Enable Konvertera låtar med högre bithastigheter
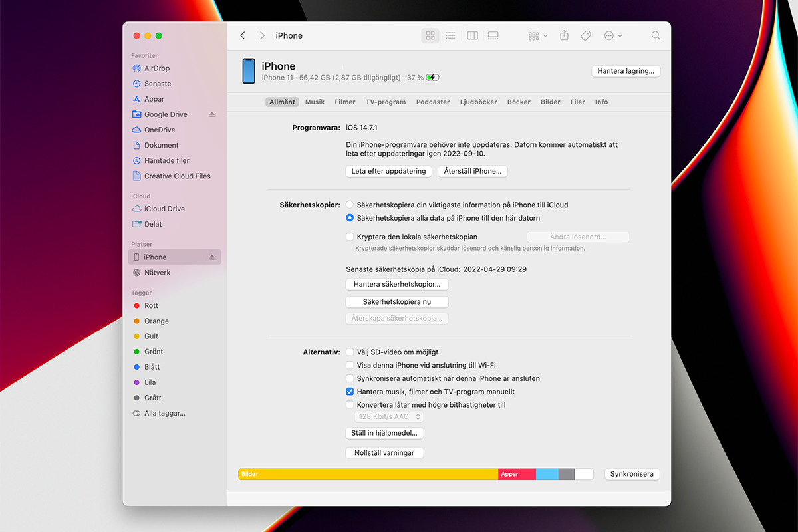Viewport: 798px width, 532px height. tap(350, 404)
